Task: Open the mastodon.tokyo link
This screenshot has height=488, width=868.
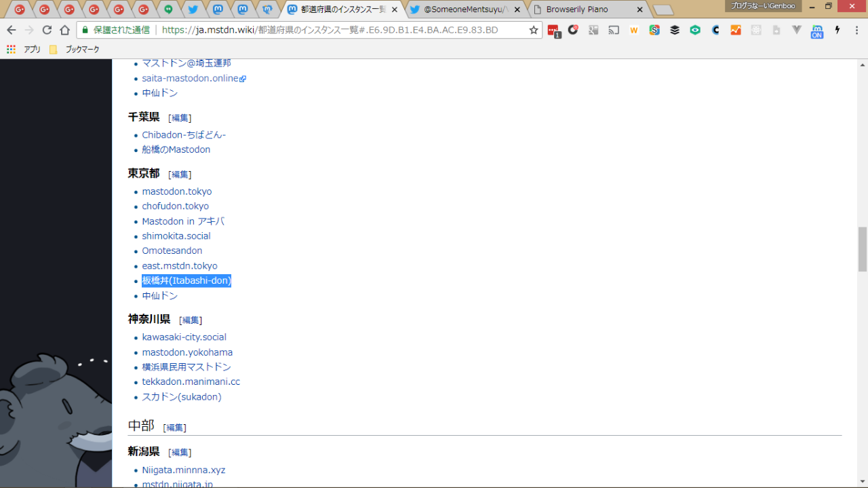Action: click(x=176, y=191)
